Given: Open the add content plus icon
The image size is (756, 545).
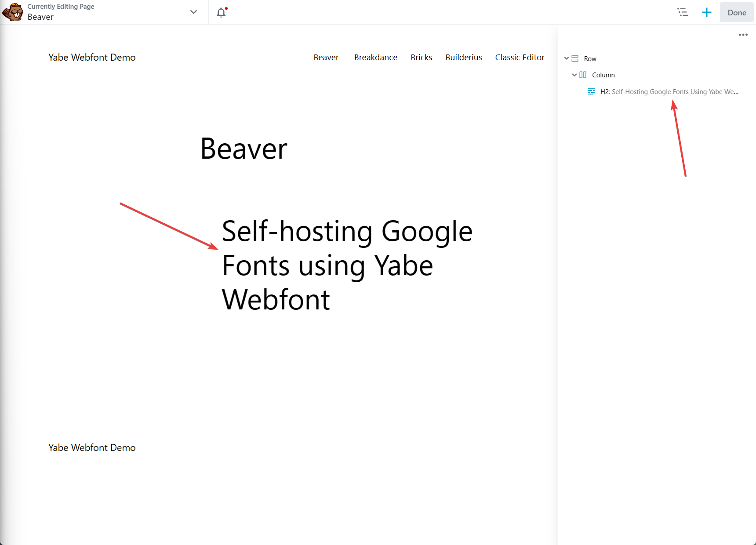Looking at the screenshot, I should [707, 12].
